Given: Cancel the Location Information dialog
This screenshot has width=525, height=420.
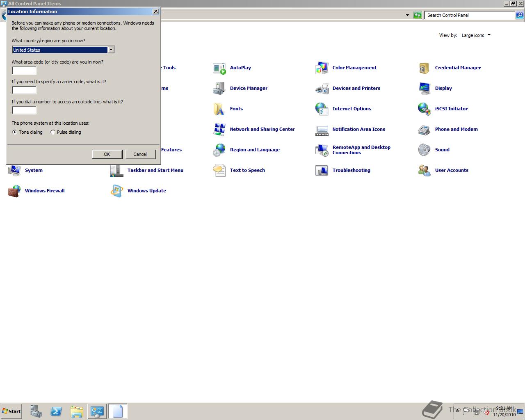Looking at the screenshot, I should [x=140, y=154].
